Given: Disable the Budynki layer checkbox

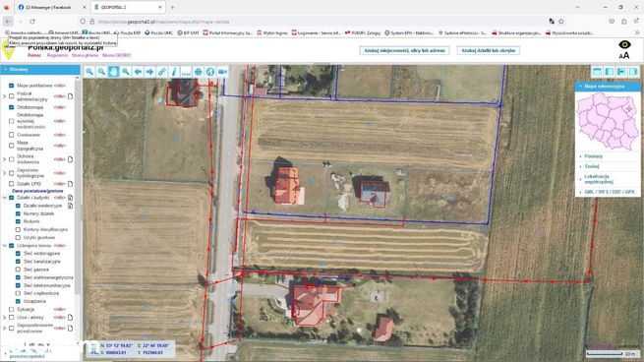Looking at the screenshot, I should tap(18, 221).
